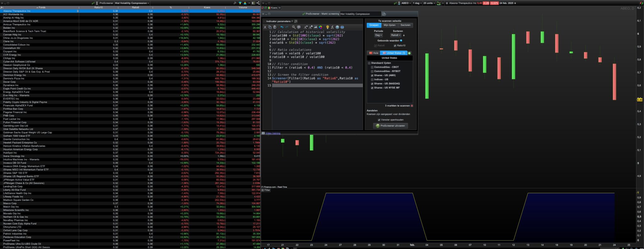
Task: Click the share icon in the screener list toolbar
Action: tap(258, 3)
